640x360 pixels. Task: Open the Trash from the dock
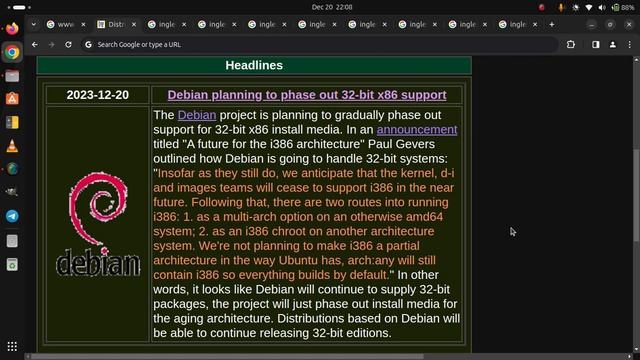tap(12, 264)
